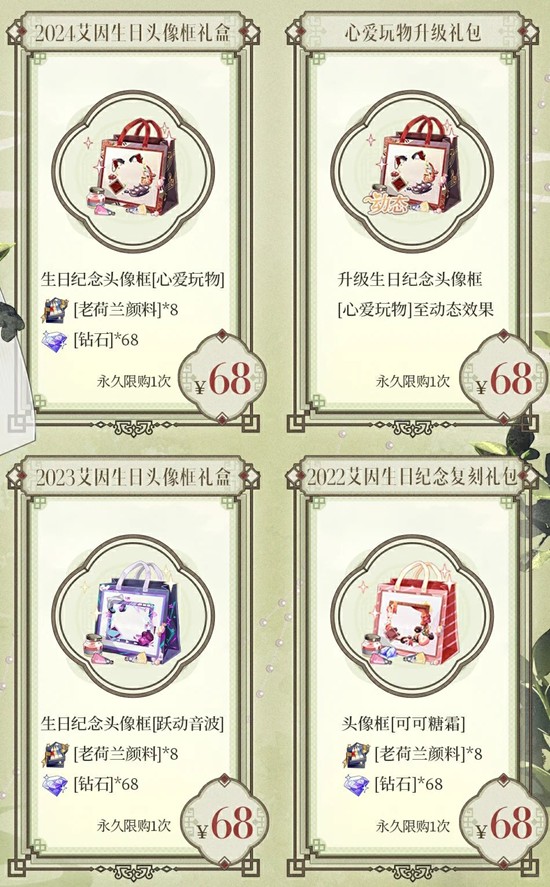Buy 2023艾因生日头像框礼盒 for ¥68

pos(223,823)
